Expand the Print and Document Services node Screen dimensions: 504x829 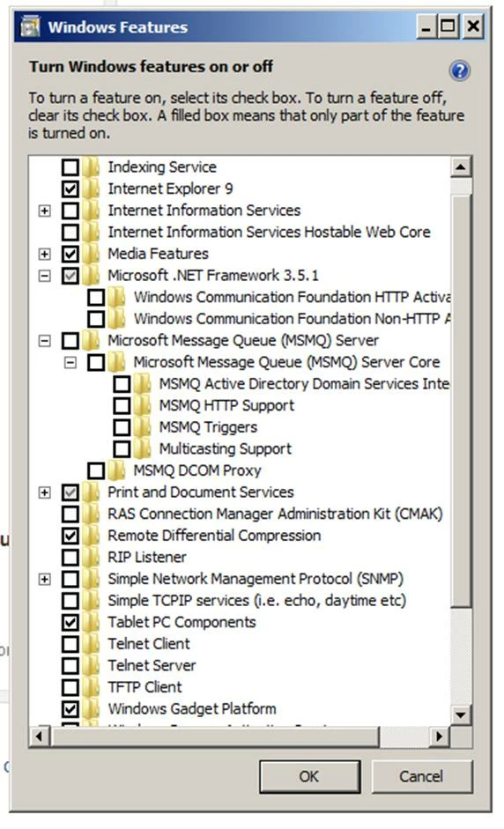[45, 492]
